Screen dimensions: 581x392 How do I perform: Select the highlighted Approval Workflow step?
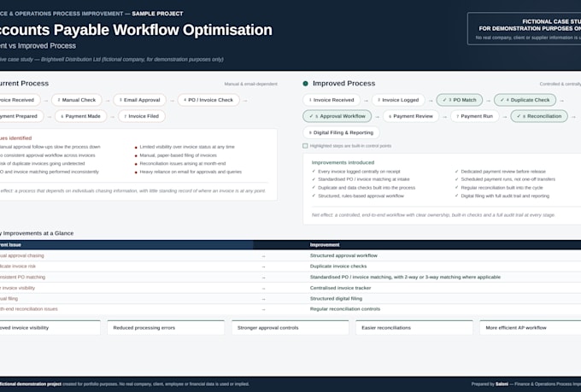click(x=337, y=116)
